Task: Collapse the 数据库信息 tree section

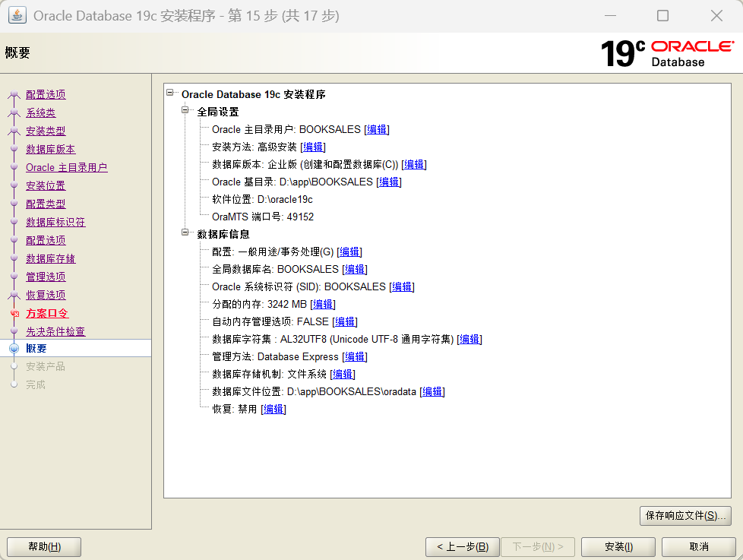Action: tap(185, 233)
